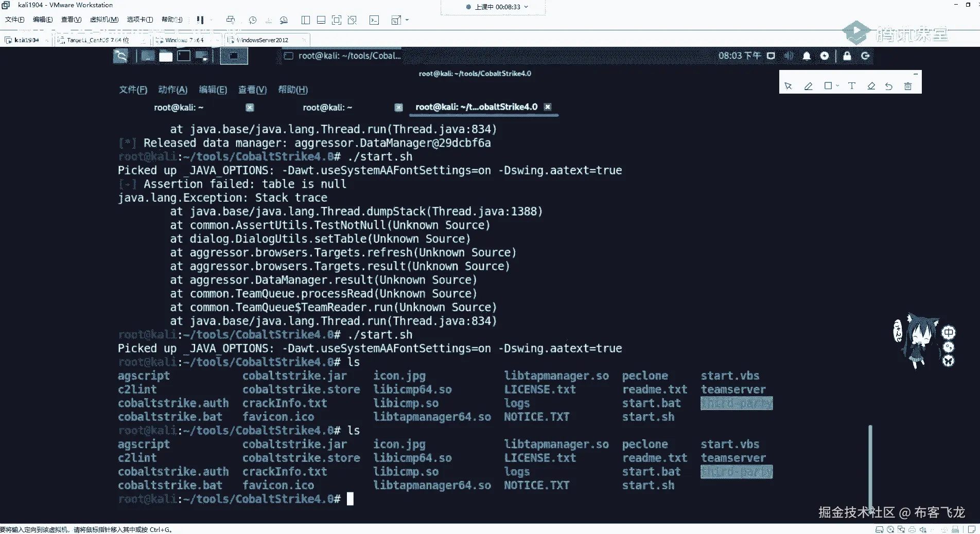Open the 虚拟机(M) menu in VMware
This screenshot has width=980, height=534.
(x=104, y=20)
